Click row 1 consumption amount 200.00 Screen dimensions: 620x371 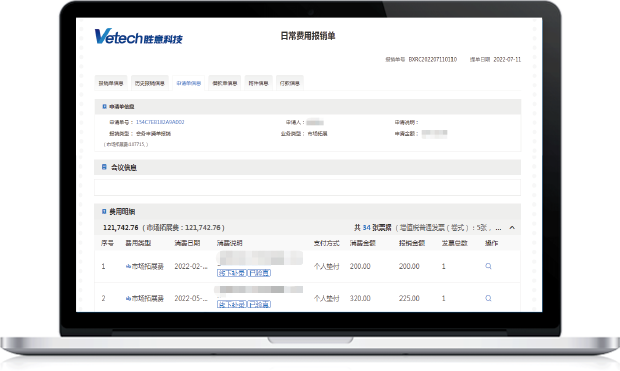[x=360, y=266]
